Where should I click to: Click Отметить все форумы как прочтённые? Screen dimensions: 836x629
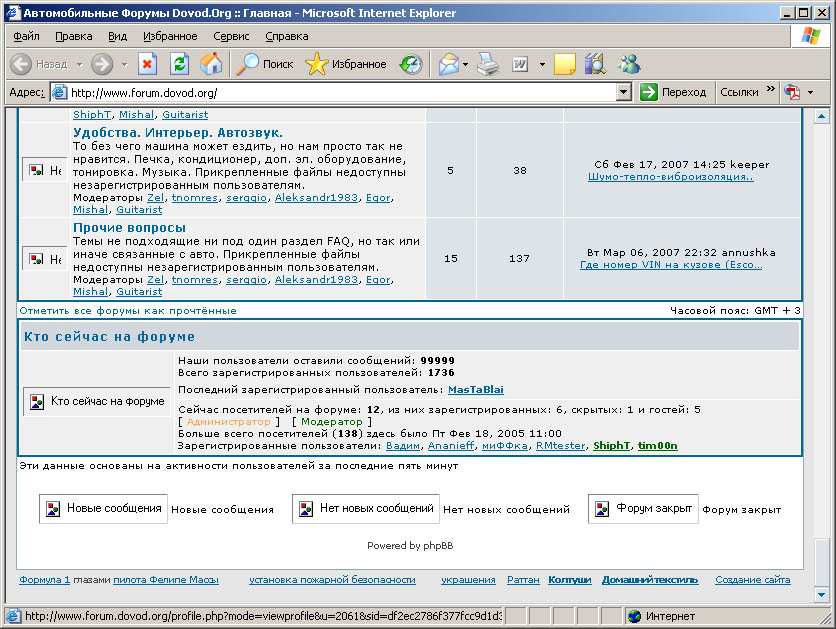click(128, 311)
